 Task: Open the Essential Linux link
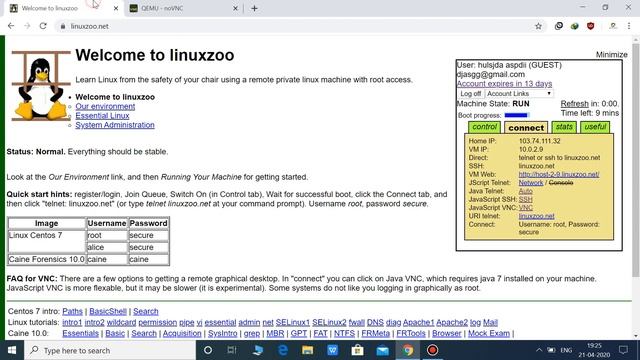pyautogui.click(x=102, y=116)
